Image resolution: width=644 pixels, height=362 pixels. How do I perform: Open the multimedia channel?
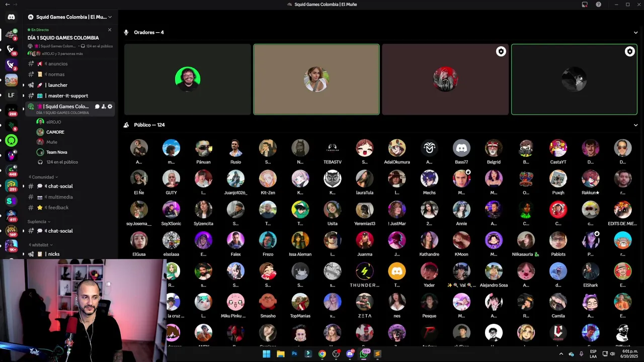[x=70, y=197]
